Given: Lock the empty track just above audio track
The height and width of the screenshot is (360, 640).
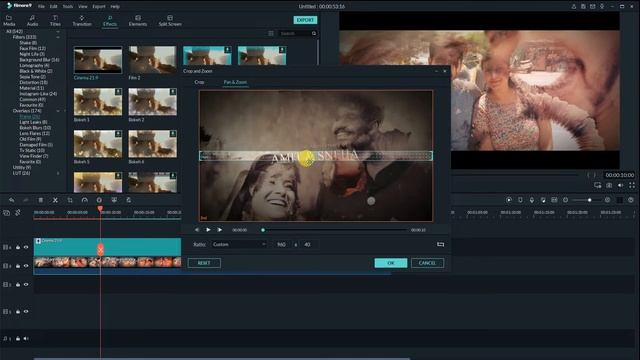Looking at the screenshot, I should tap(18, 311).
